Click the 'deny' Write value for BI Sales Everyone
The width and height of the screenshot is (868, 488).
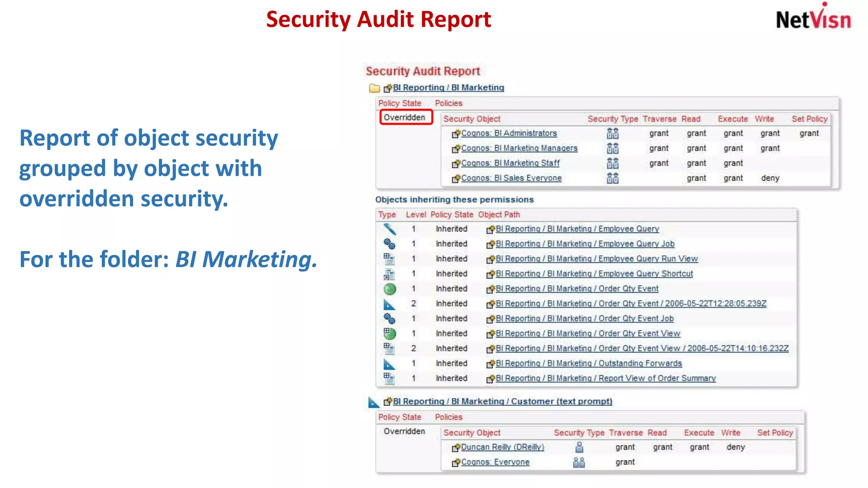pyautogui.click(x=770, y=178)
